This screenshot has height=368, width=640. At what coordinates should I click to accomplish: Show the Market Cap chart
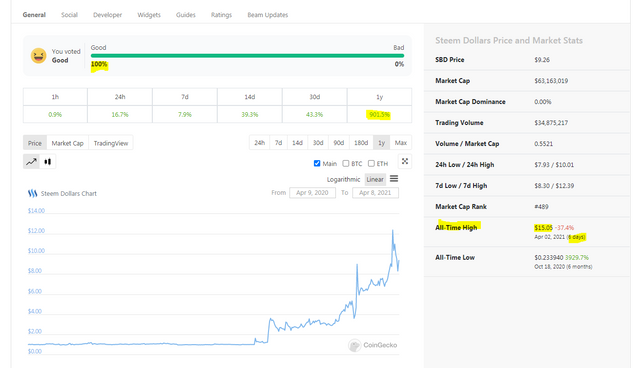67,143
